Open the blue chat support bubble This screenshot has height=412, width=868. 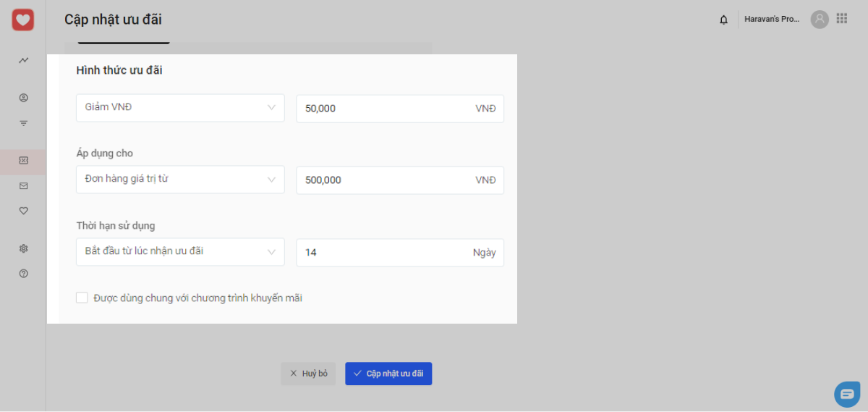point(847,394)
